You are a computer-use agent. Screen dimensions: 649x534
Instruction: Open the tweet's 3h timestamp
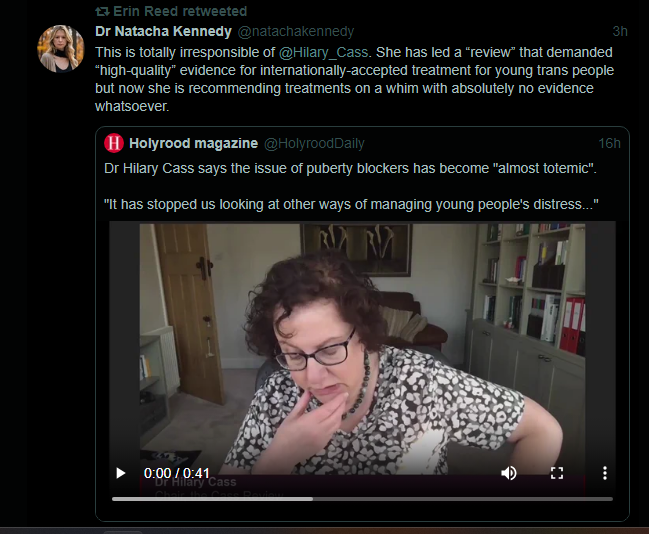[620, 31]
